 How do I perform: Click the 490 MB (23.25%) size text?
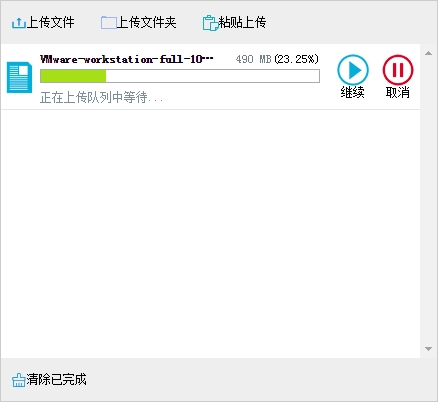(277, 59)
